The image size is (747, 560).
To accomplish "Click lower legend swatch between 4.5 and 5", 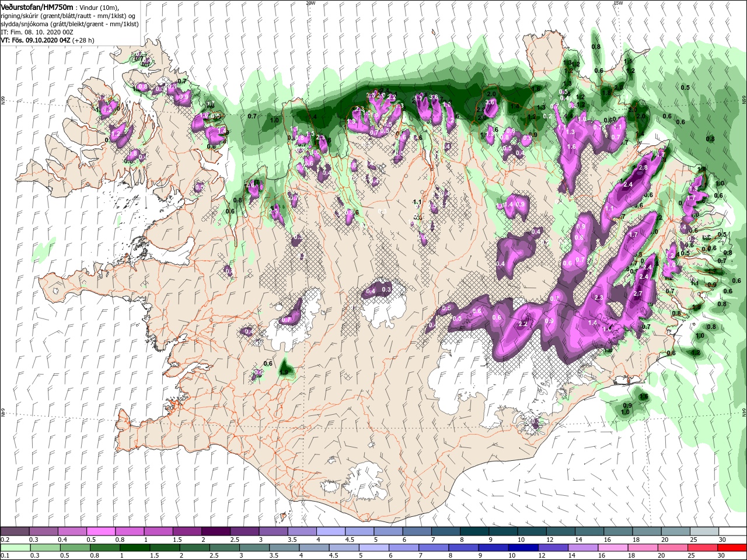I will tap(343, 548).
